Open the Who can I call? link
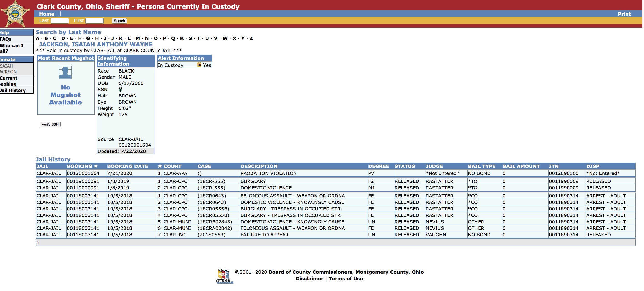Screen dimensions: 644x291 point(12,48)
